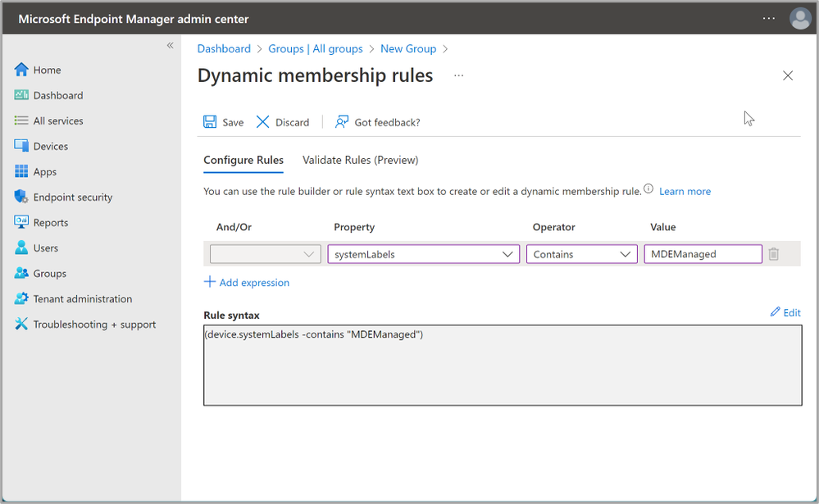
Task: Click the Home house icon in sidebar
Action: pyautogui.click(x=21, y=70)
